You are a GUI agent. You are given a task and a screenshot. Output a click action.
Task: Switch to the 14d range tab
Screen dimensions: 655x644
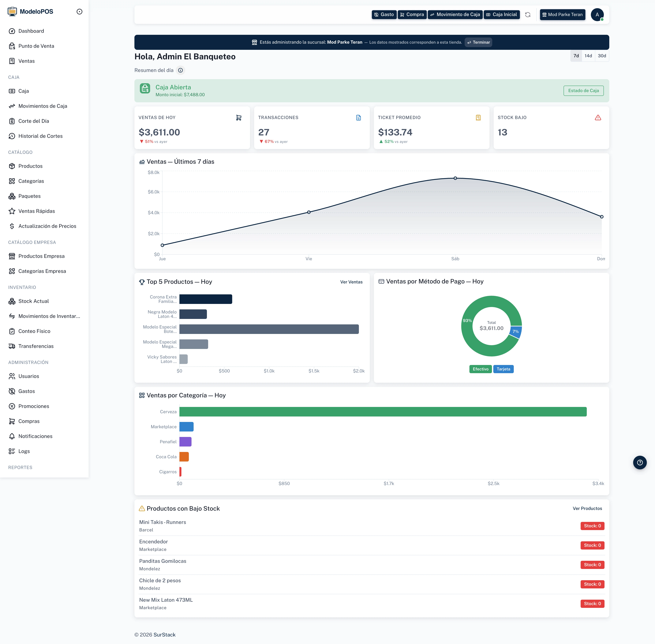[588, 56]
